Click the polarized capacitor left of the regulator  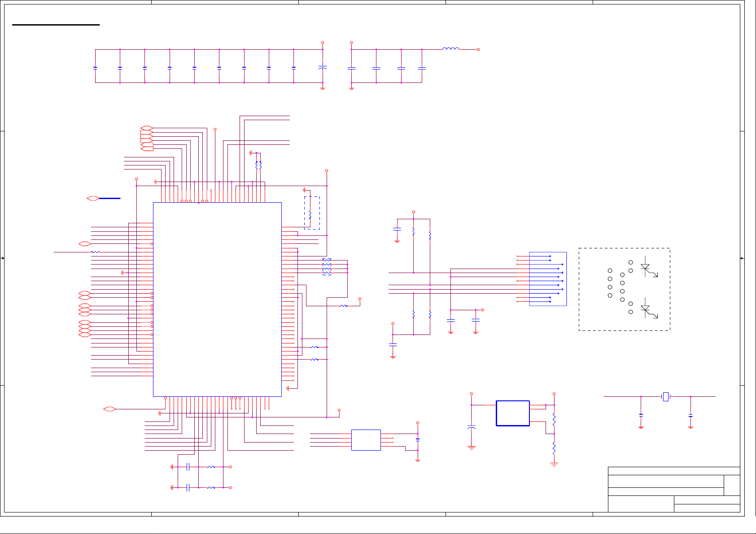point(472,427)
